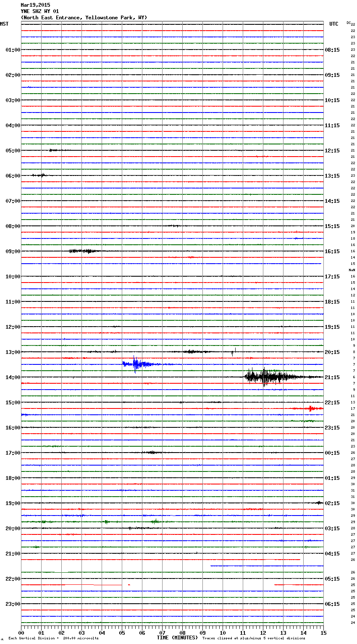Select the YNE SHZ WY 01 station code
The image size is (357, 644).
(40, 11)
